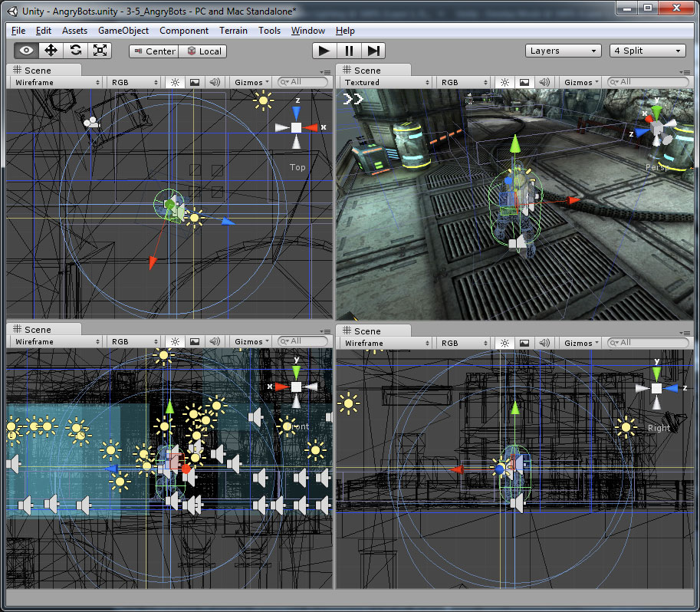
Task: Toggle scene lighting in Front view
Action: pyautogui.click(x=175, y=341)
